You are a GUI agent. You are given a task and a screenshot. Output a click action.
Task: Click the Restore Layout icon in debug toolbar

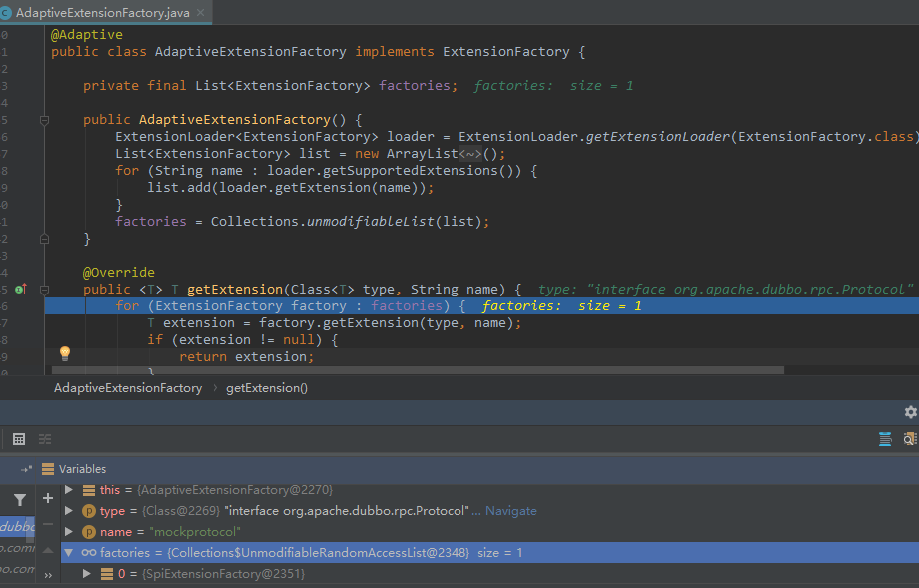[885, 439]
